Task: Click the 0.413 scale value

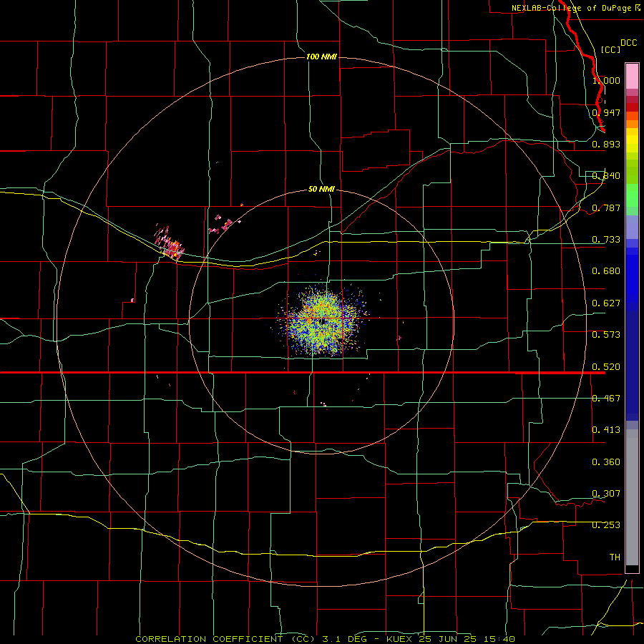Action: (606, 430)
